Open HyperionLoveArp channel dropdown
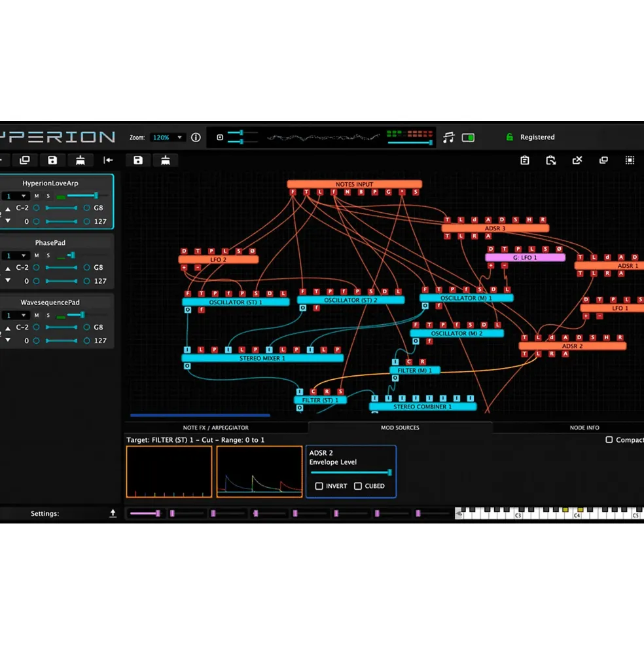Viewport: 644px width, 645px height. tap(15, 196)
